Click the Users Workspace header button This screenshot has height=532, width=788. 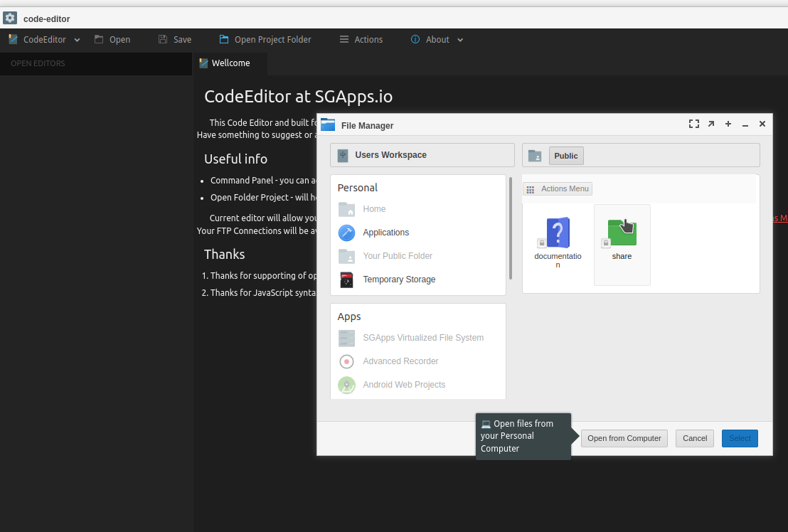click(x=422, y=155)
